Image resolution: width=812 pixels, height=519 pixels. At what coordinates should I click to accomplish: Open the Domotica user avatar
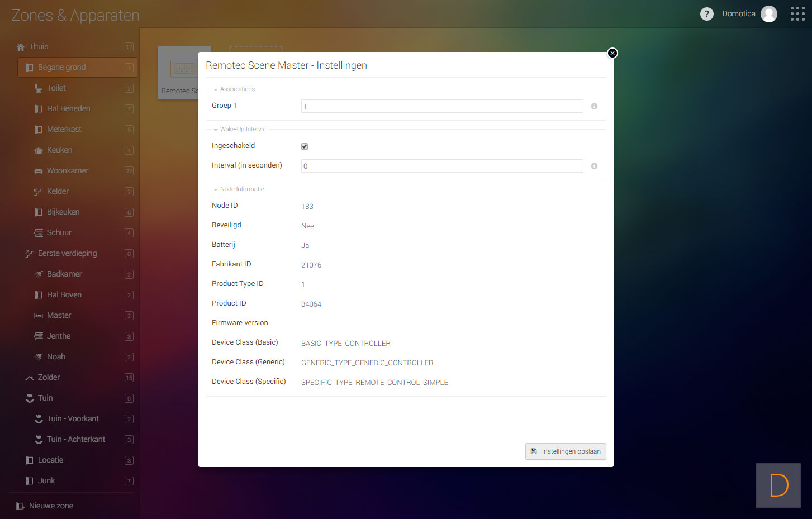tap(769, 14)
